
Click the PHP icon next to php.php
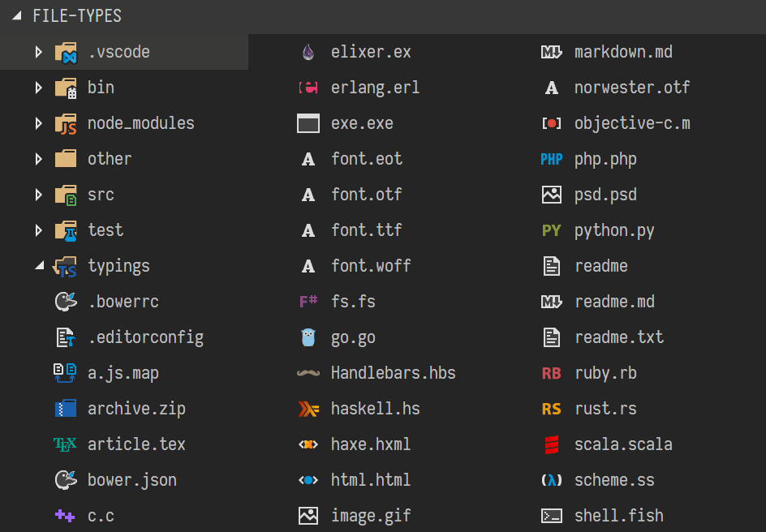point(552,158)
